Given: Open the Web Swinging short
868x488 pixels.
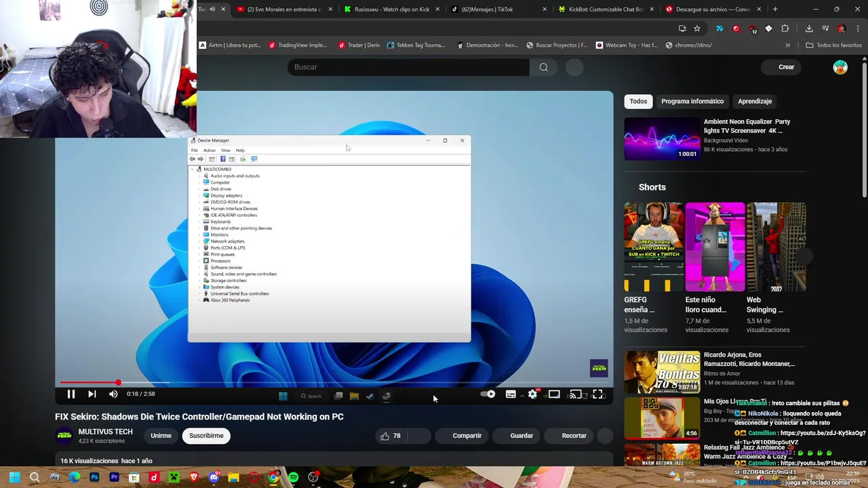Looking at the screenshot, I should tap(776, 247).
